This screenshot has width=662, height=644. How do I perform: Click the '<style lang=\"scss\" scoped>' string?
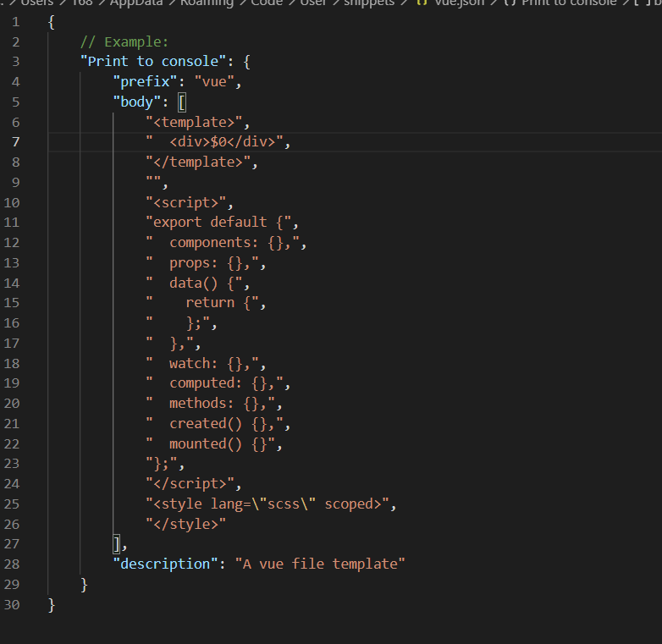(x=268, y=504)
